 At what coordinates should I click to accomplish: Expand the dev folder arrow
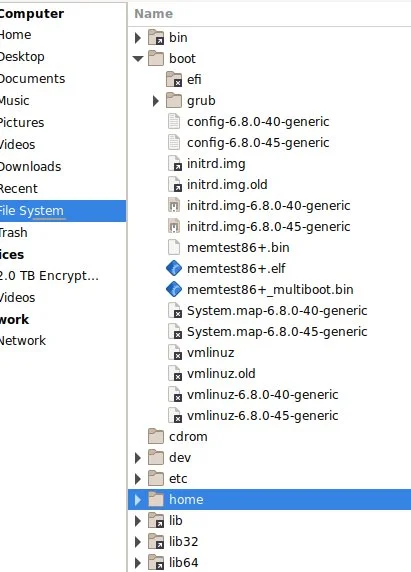click(x=137, y=457)
